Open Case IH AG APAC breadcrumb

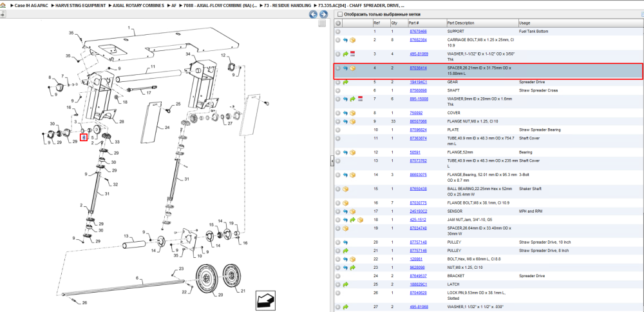pos(31,6)
